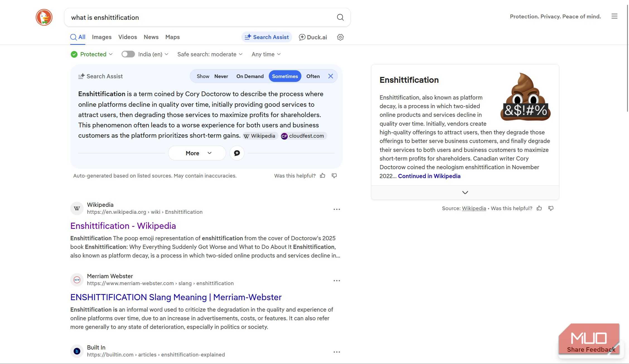Click the magnifier search icon in search box
Image resolution: width=629 pixels, height=364 pixels.
[x=340, y=17]
